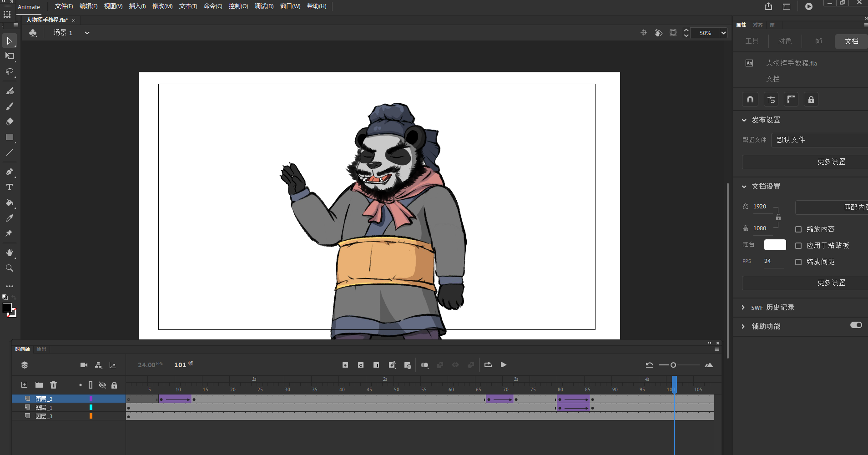The width and height of the screenshot is (868, 455).
Task: Select the Line tool
Action: tap(10, 152)
